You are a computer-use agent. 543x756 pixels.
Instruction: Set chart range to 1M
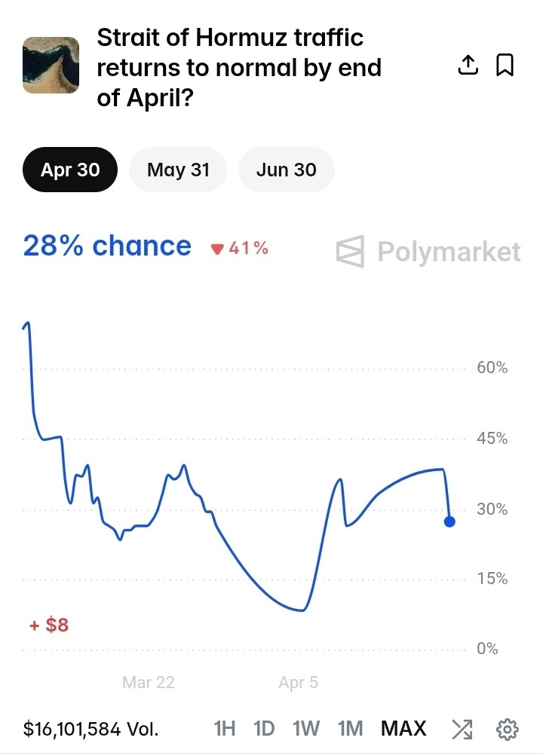pos(350,729)
